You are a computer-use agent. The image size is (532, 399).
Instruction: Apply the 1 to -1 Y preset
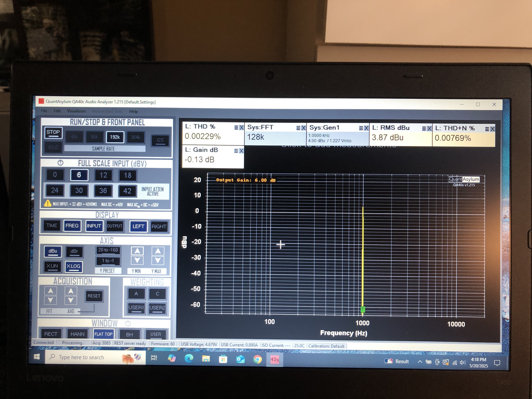point(108,261)
